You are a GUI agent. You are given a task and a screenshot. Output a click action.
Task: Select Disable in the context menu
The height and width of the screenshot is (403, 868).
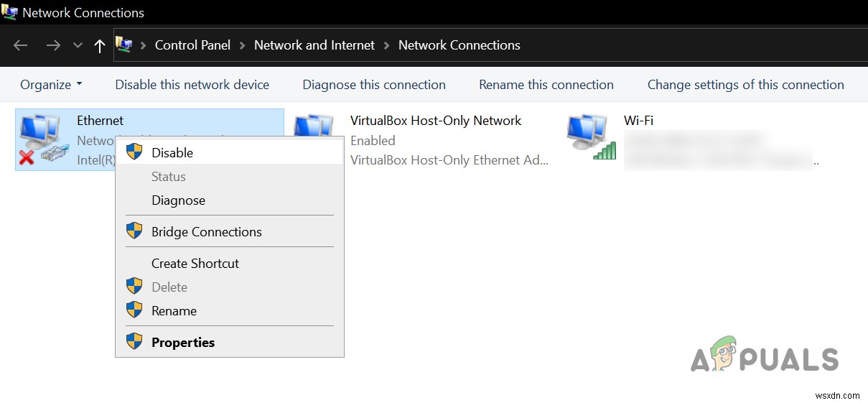point(172,152)
